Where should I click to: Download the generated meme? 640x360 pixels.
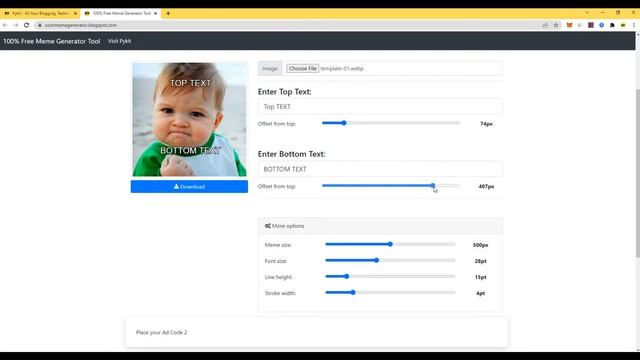pos(189,187)
